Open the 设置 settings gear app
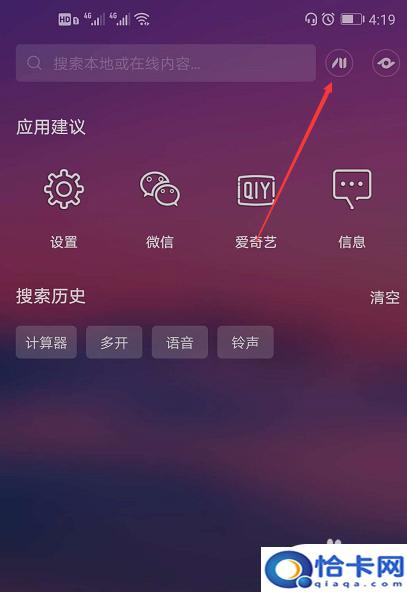The width and height of the screenshot is (407, 592). pyautogui.click(x=64, y=208)
